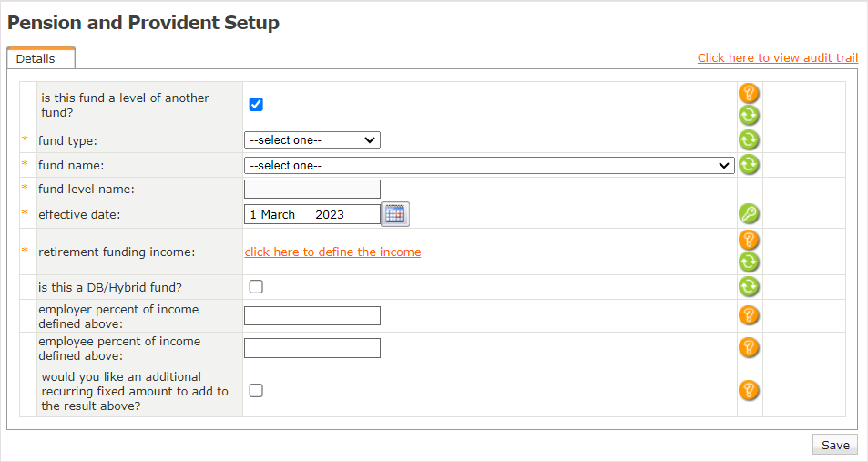Viewport: 868px width, 462px height.
Task: Open the effective date calendar picker
Action: [394, 214]
